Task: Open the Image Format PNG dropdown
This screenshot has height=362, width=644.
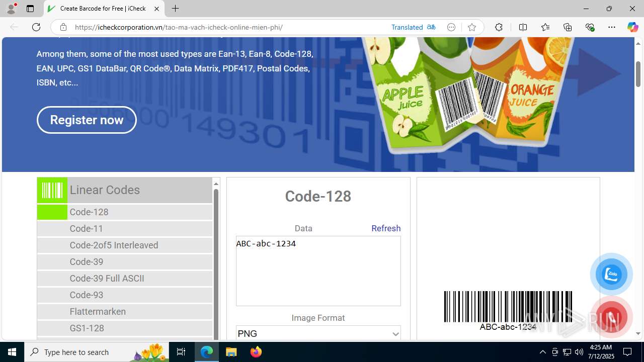Action: pyautogui.click(x=318, y=333)
